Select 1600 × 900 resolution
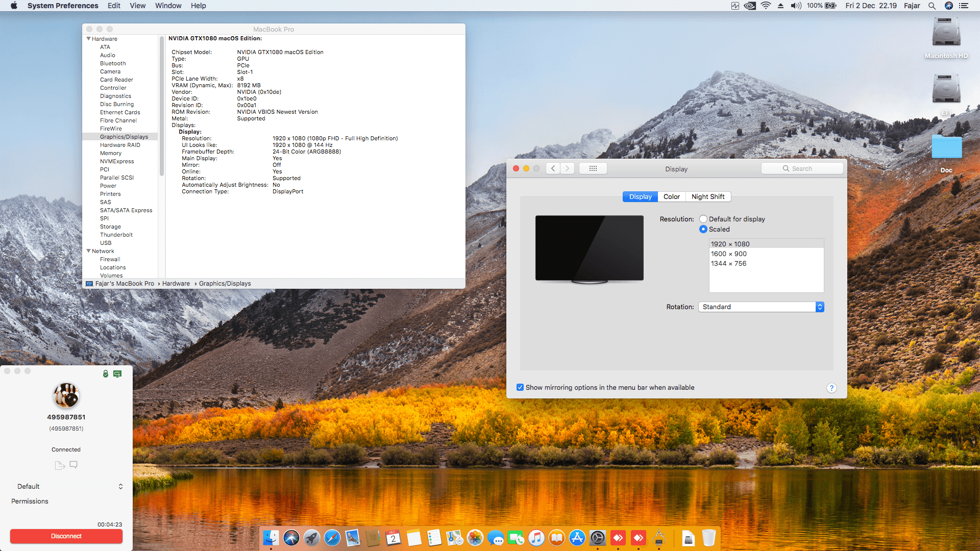The height and width of the screenshot is (551, 980). click(728, 254)
